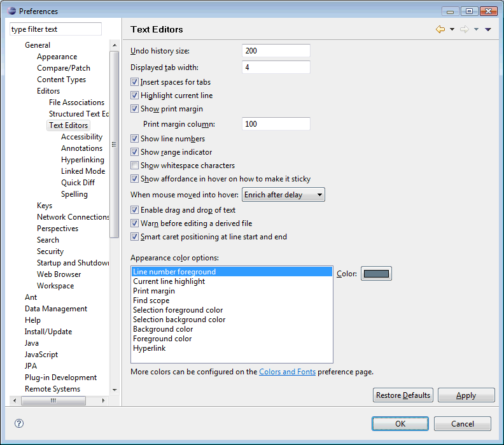Click the forward navigation arrow icon
This screenshot has height=445, width=504.
click(464, 29)
